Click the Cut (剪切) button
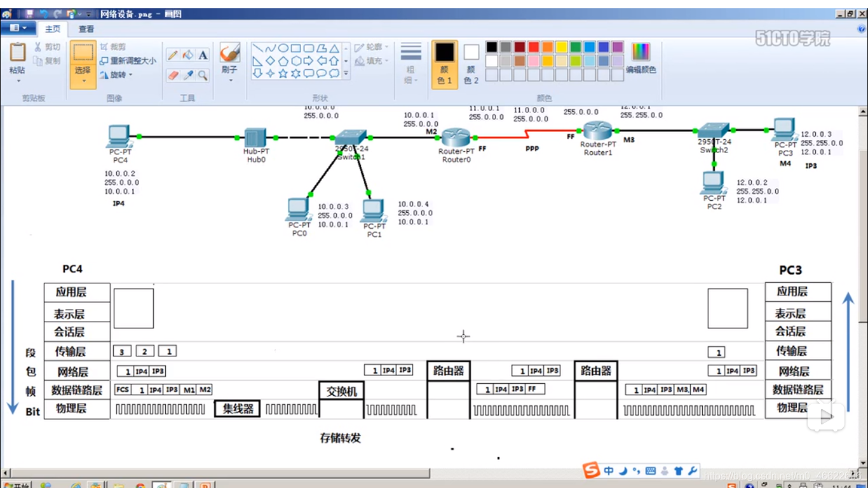This screenshot has height=488, width=868. click(x=48, y=47)
